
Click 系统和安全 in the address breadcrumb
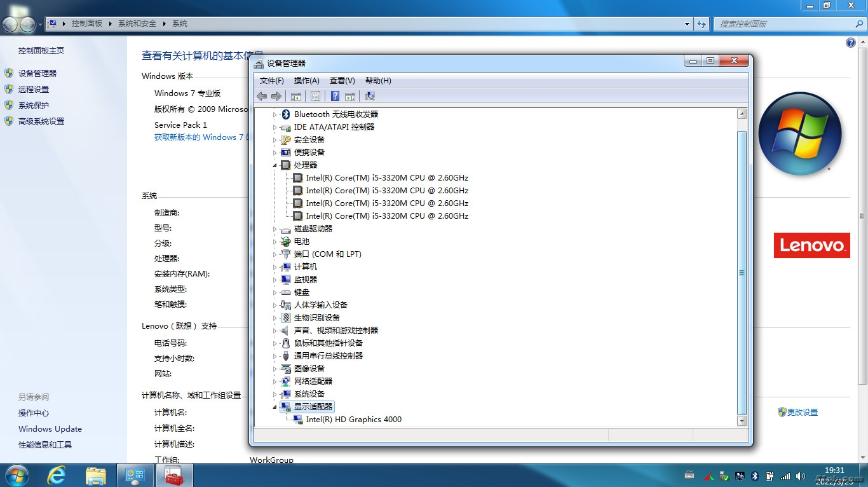[137, 24]
